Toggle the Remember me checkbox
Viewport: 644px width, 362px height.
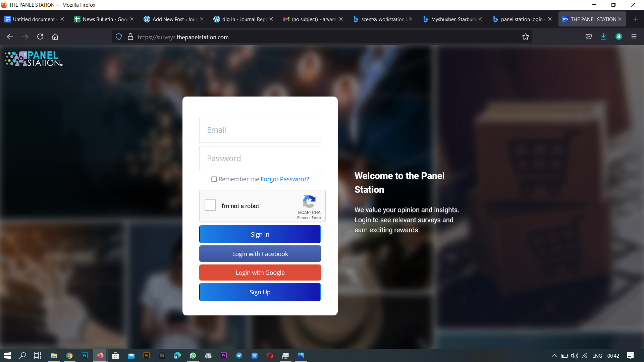214,179
